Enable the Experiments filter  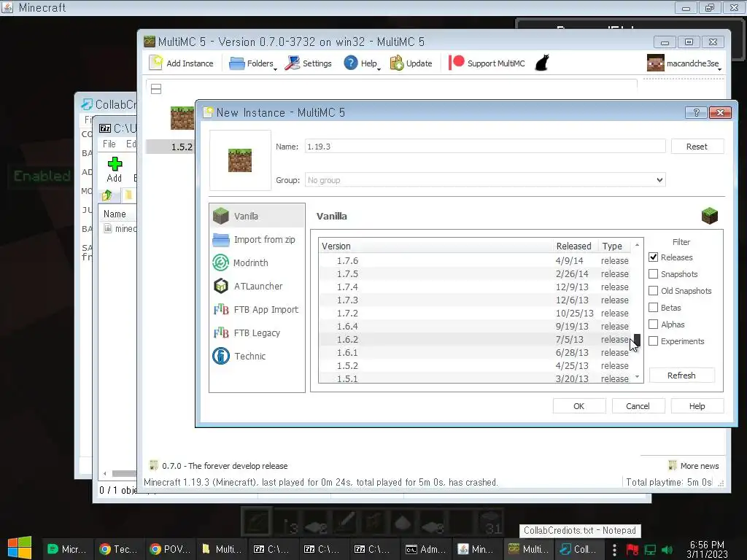point(653,341)
